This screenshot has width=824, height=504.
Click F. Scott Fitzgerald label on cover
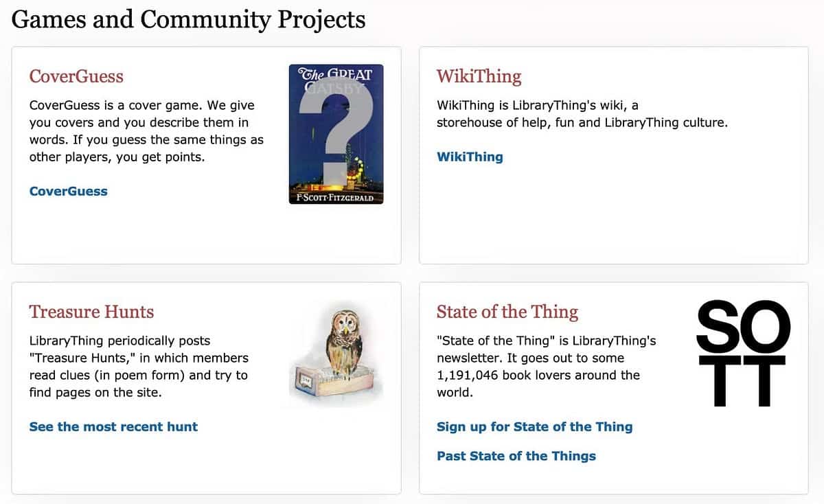[x=335, y=198]
